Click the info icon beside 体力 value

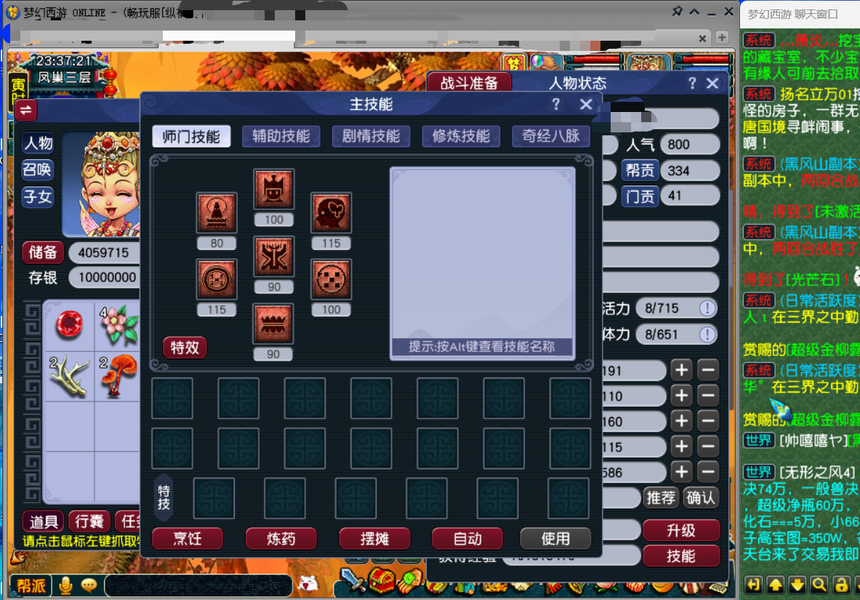(707, 334)
